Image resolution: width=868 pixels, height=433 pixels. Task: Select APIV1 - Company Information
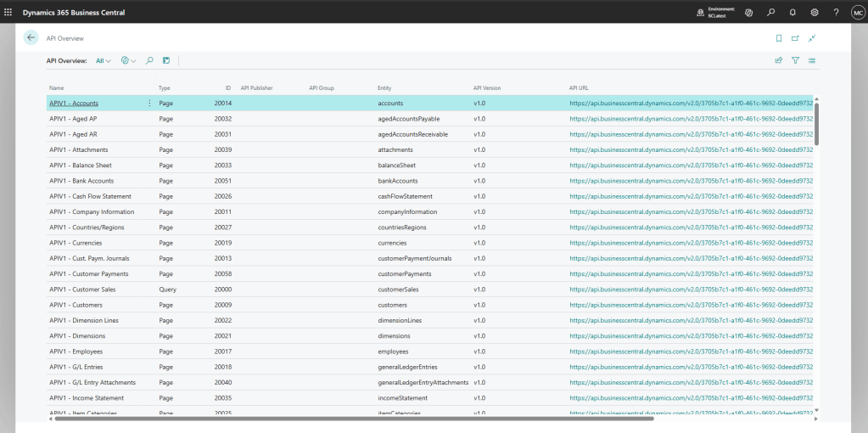click(92, 211)
